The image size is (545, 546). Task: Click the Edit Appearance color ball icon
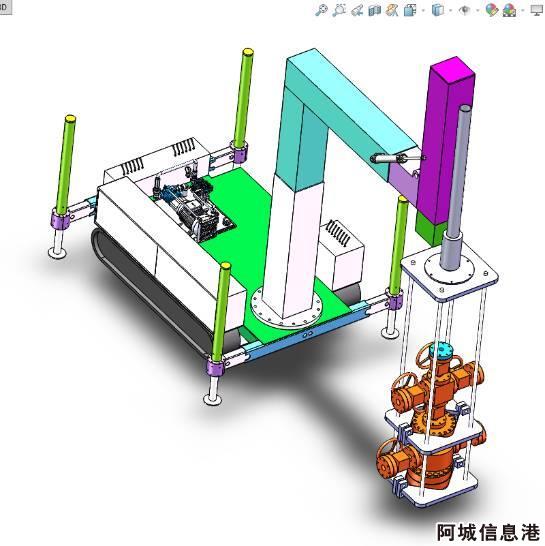click(x=491, y=10)
